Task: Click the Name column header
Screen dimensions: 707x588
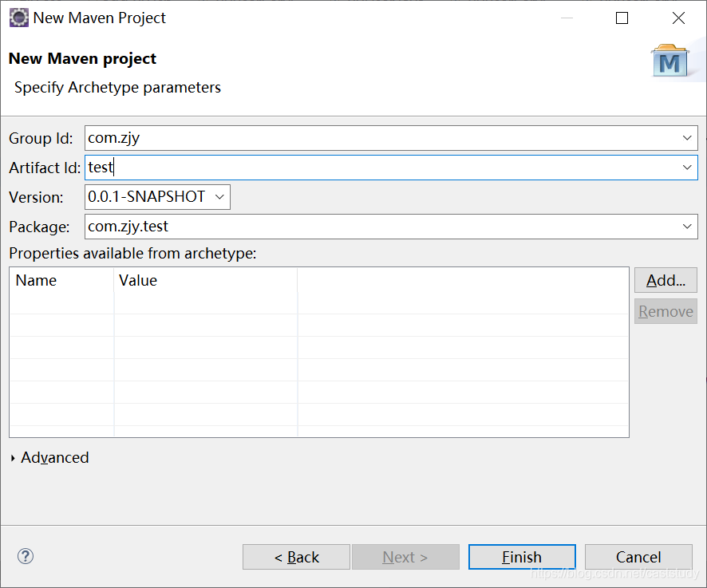Action: coord(61,281)
